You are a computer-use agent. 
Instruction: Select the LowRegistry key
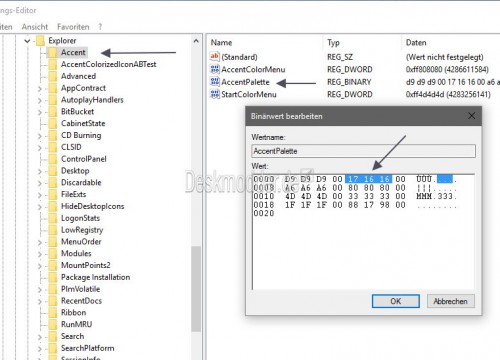[x=82, y=230]
